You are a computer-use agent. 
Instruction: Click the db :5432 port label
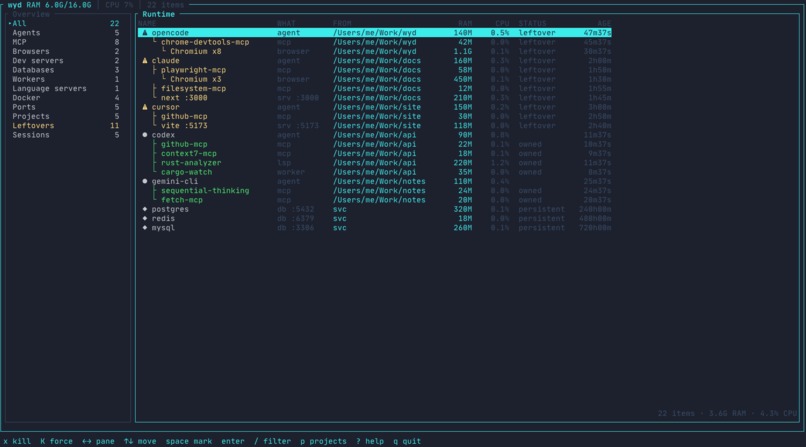coord(296,209)
